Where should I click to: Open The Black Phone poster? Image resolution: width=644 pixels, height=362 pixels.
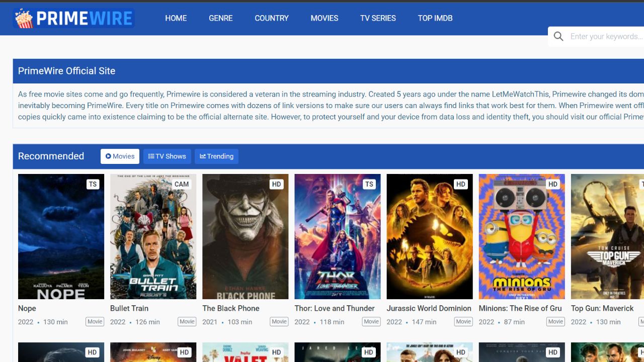click(246, 237)
